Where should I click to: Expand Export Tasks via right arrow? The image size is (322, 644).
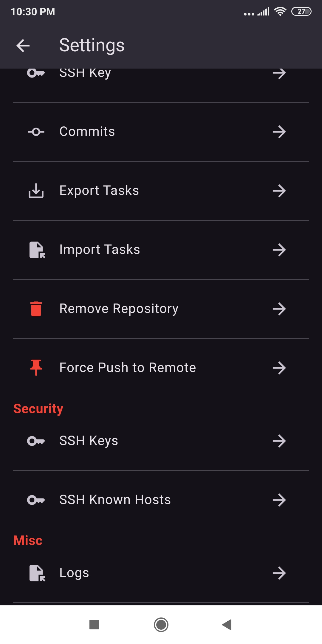(279, 191)
